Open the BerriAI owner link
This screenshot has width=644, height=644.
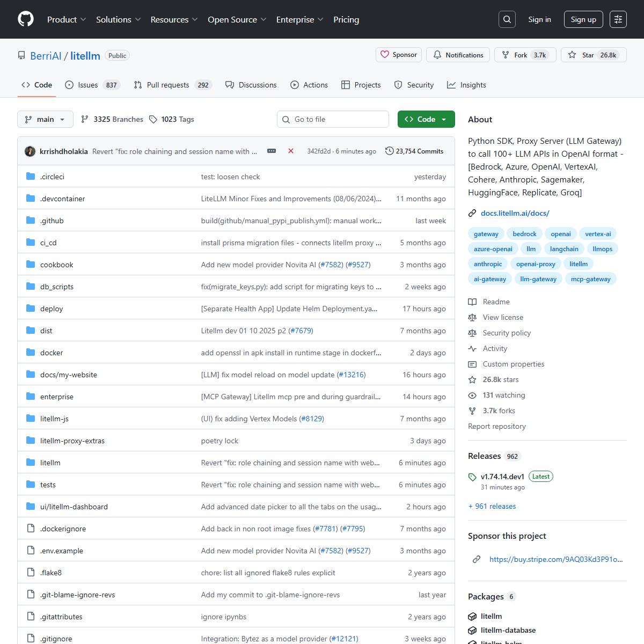[46, 56]
